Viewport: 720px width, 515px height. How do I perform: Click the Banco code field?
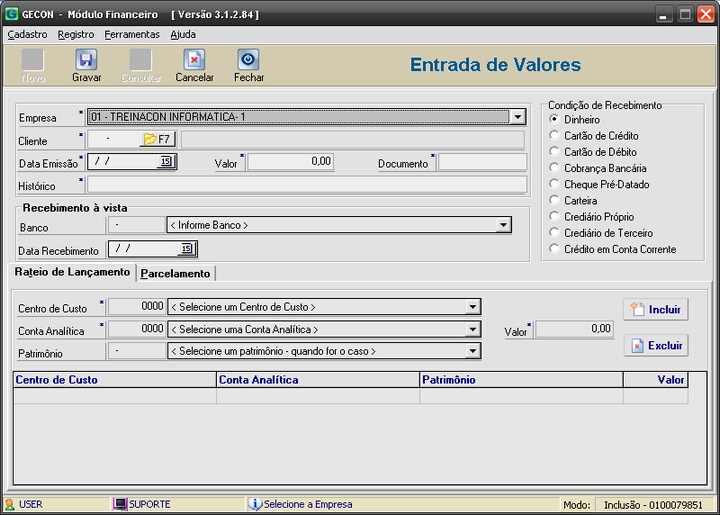136,225
